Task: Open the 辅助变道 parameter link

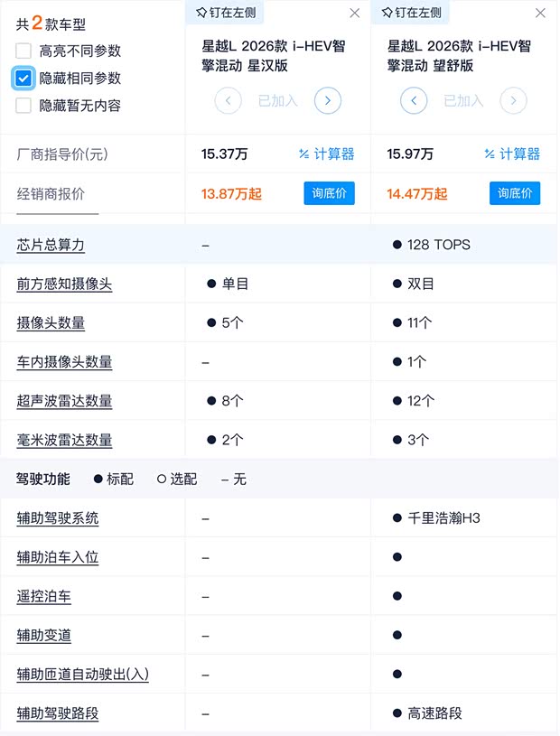Action: click(44, 635)
